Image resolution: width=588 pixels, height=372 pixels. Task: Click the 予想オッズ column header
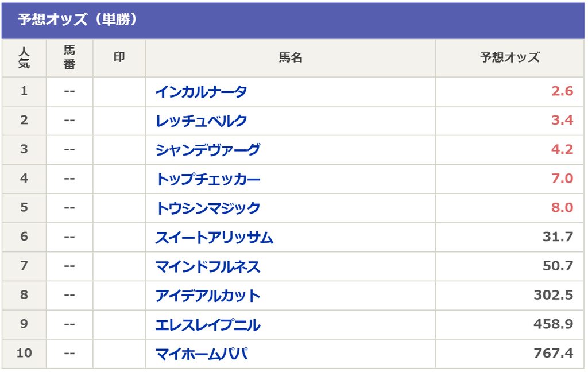(x=510, y=58)
